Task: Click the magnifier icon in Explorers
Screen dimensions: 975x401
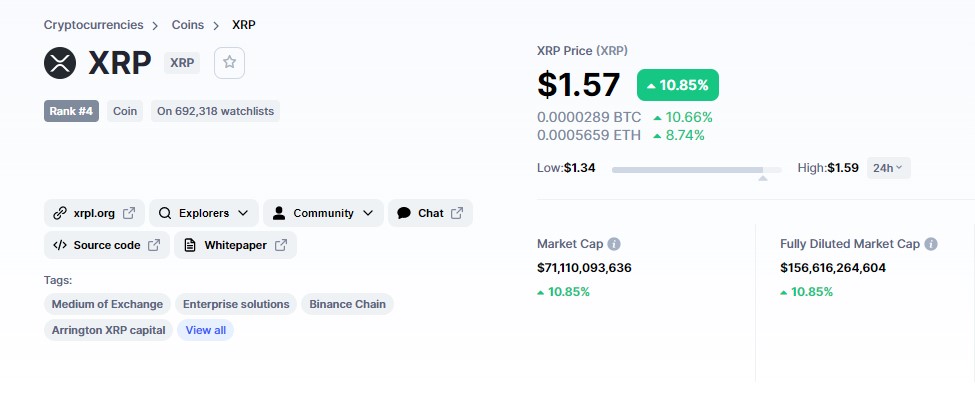Action: (165, 213)
